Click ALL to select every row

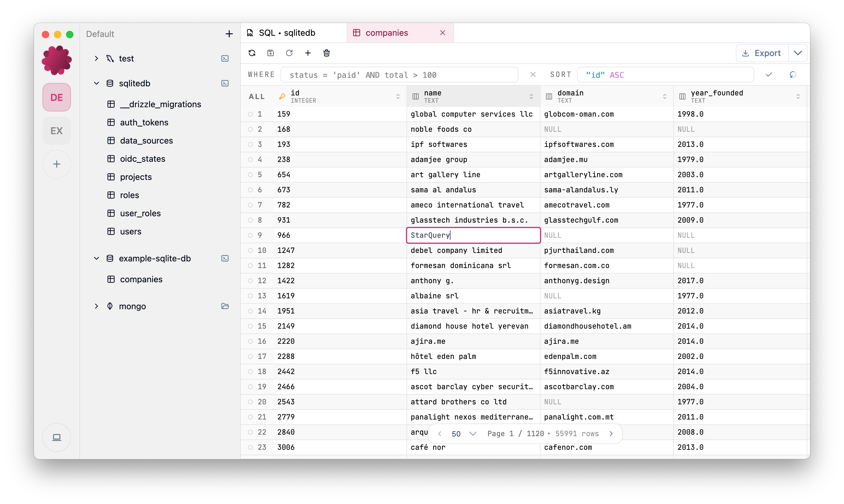coord(257,96)
